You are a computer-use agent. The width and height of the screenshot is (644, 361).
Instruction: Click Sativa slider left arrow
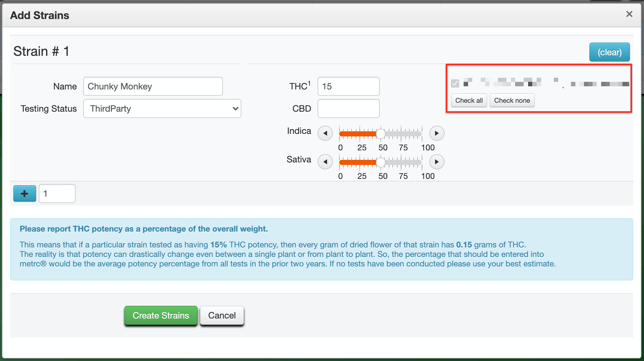point(325,162)
